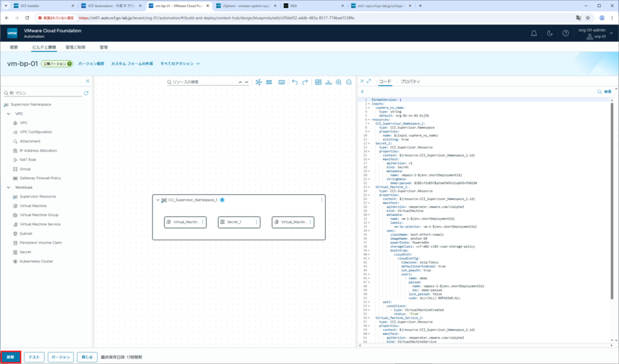Fold Secret_1 block at line 12
Viewport: 619px width, 364px height.
(x=368, y=143)
